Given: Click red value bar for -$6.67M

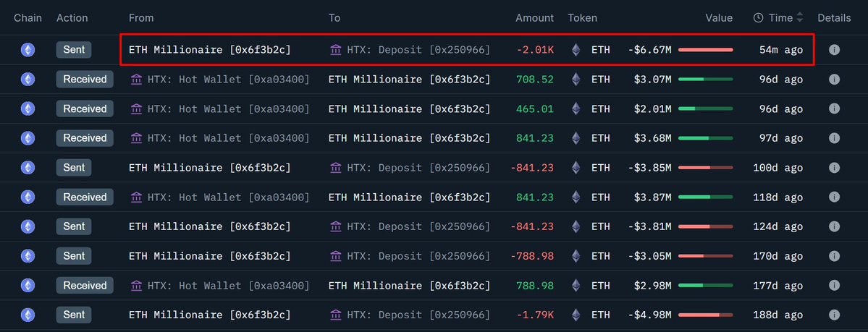Looking at the screenshot, I should coord(705,50).
